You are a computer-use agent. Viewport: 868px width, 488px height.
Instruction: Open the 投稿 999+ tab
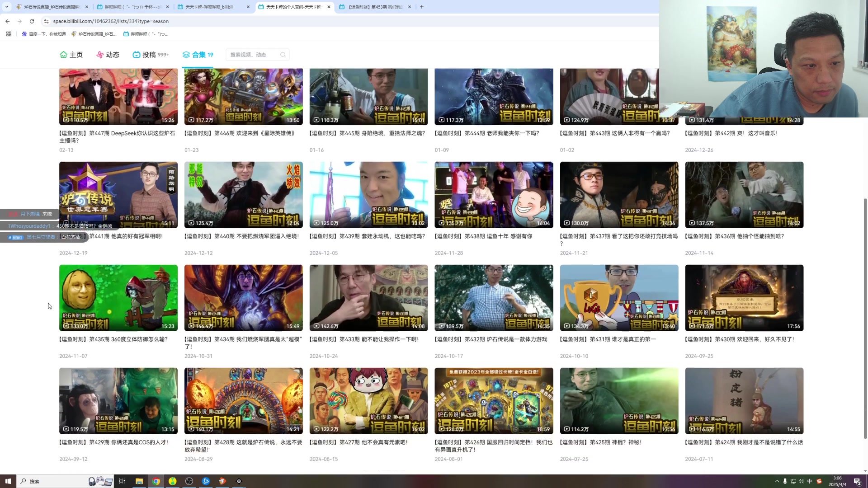151,55
